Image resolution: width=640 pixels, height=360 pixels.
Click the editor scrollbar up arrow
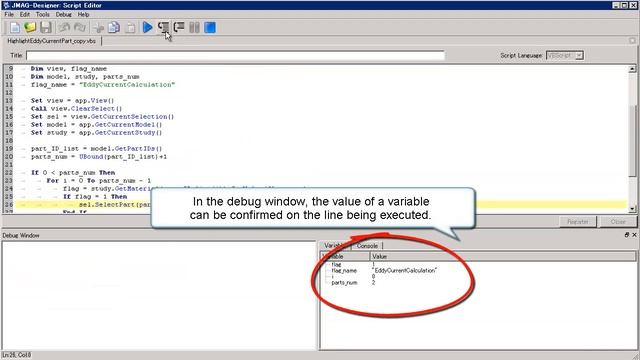632,69
